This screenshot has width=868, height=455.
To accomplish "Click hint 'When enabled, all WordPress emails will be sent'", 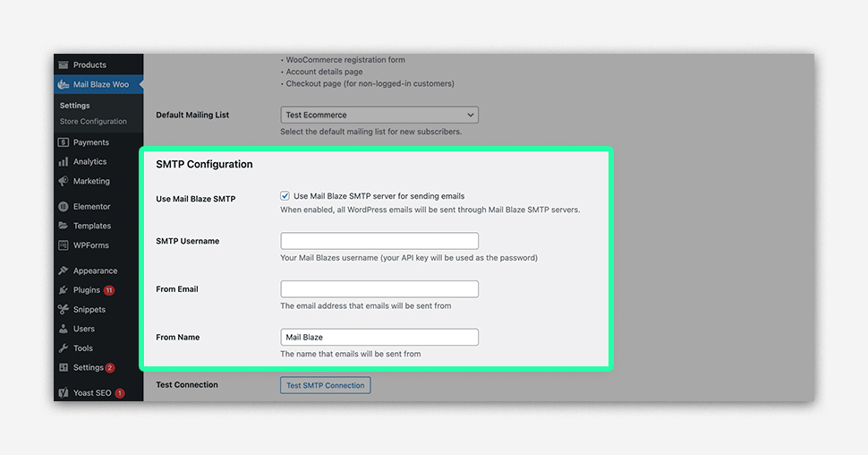I will click(430, 210).
